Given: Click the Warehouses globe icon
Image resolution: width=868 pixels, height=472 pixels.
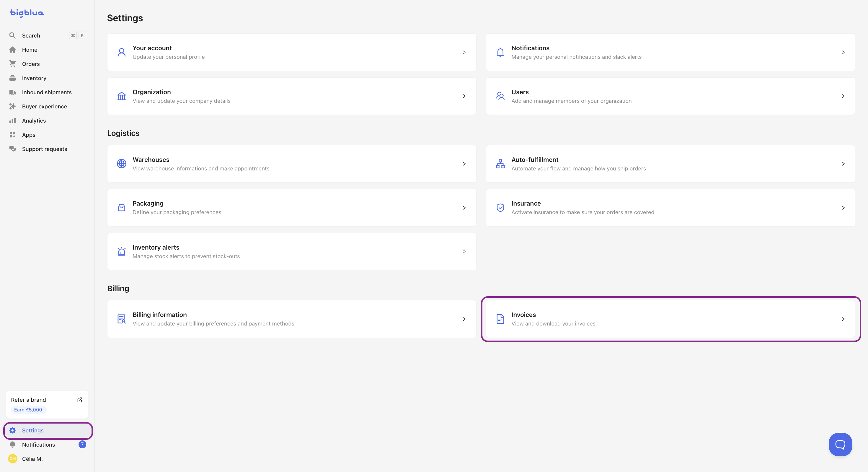Looking at the screenshot, I should 122,164.
